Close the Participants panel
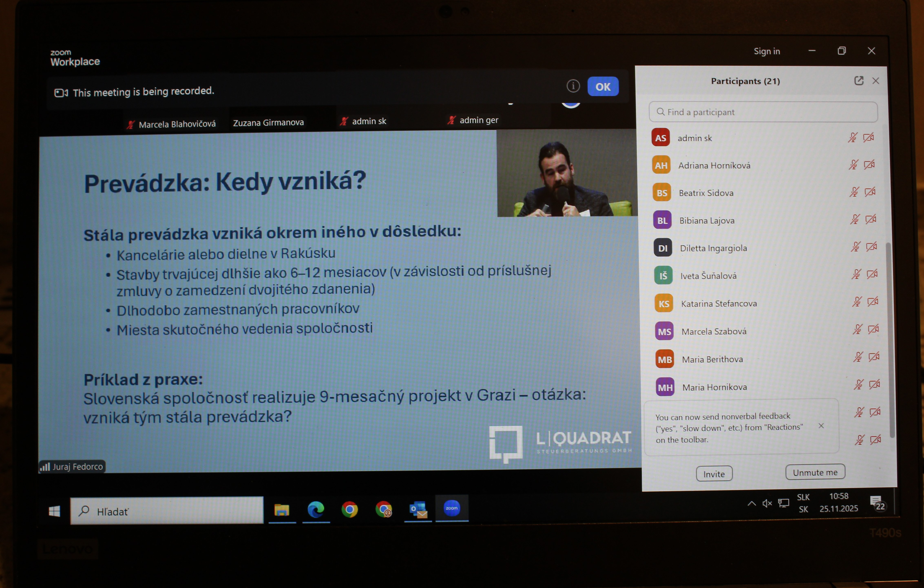Viewport: 924px width, 588px height. [x=876, y=81]
